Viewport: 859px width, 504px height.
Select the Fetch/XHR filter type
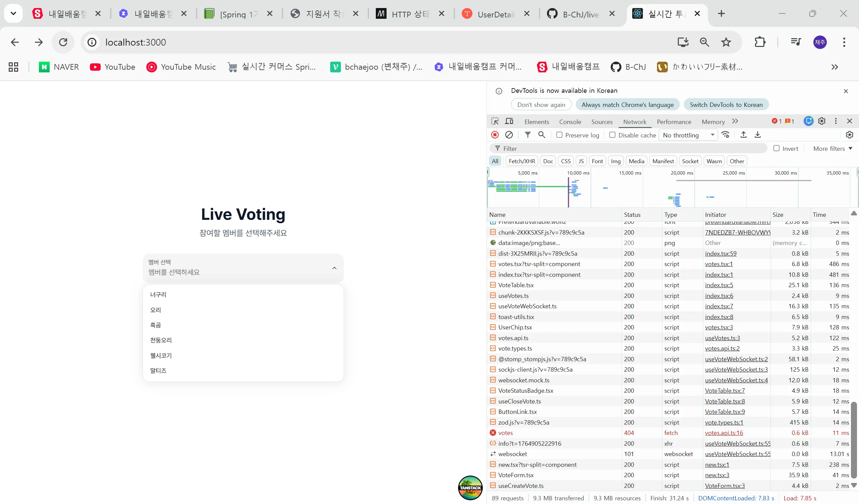[x=521, y=161]
